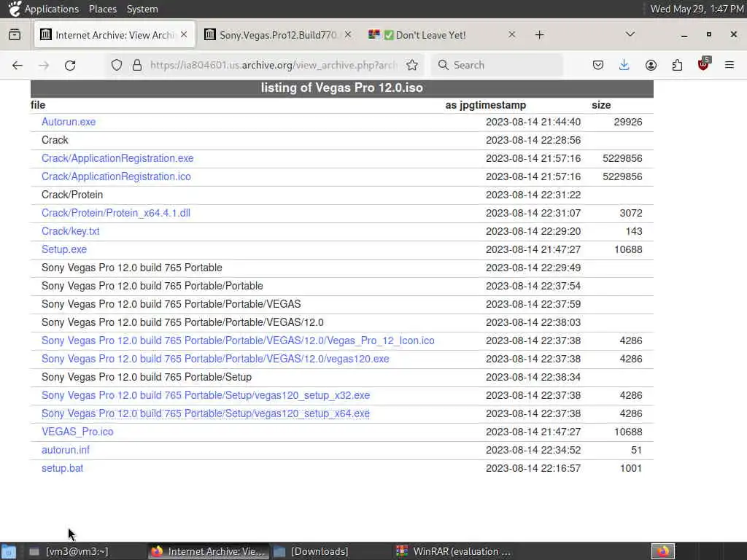Viewport: 747px width, 560px height.
Task: Open the VEGAS_Pro.ico link
Action: coord(77,432)
